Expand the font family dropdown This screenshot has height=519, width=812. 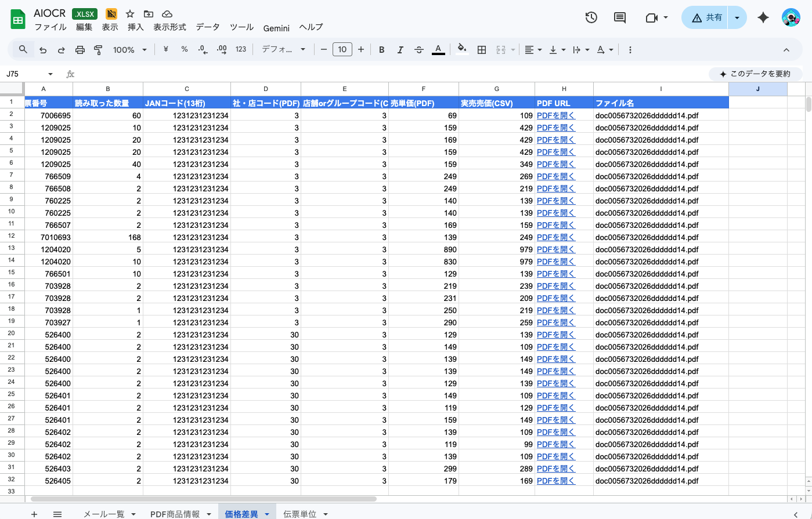283,50
